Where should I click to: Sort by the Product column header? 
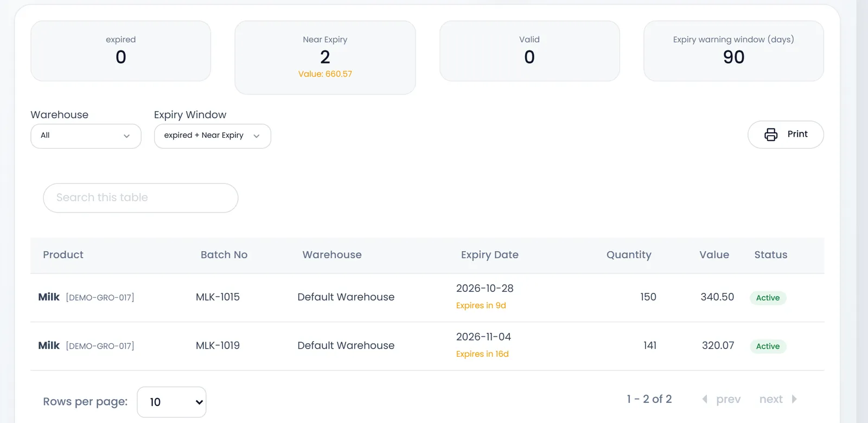[63, 255]
